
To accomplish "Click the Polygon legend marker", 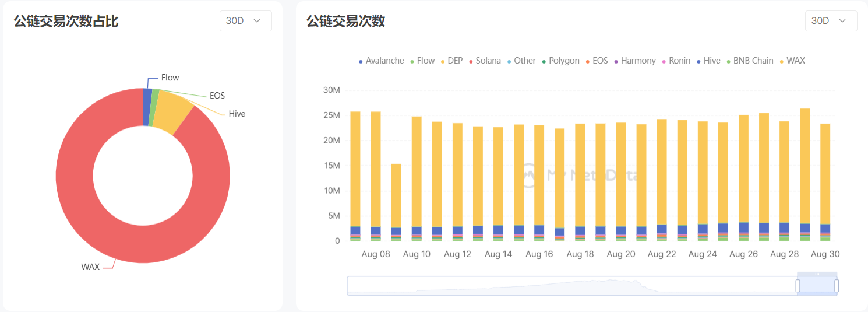I will click(x=544, y=61).
